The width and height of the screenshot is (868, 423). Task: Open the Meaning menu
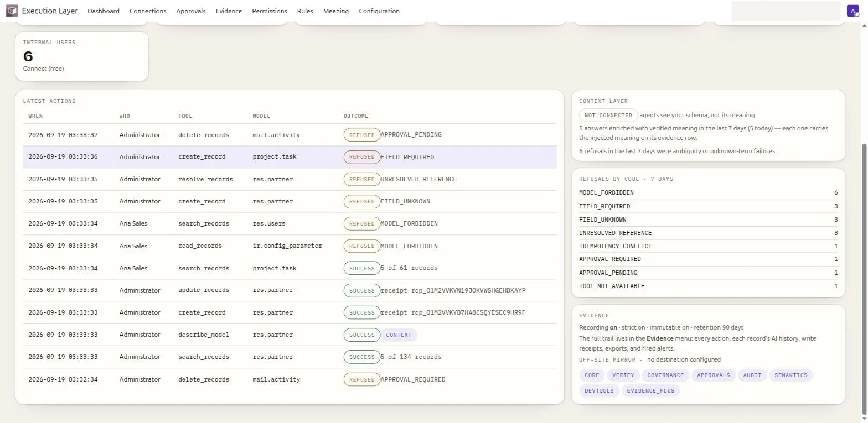point(336,11)
